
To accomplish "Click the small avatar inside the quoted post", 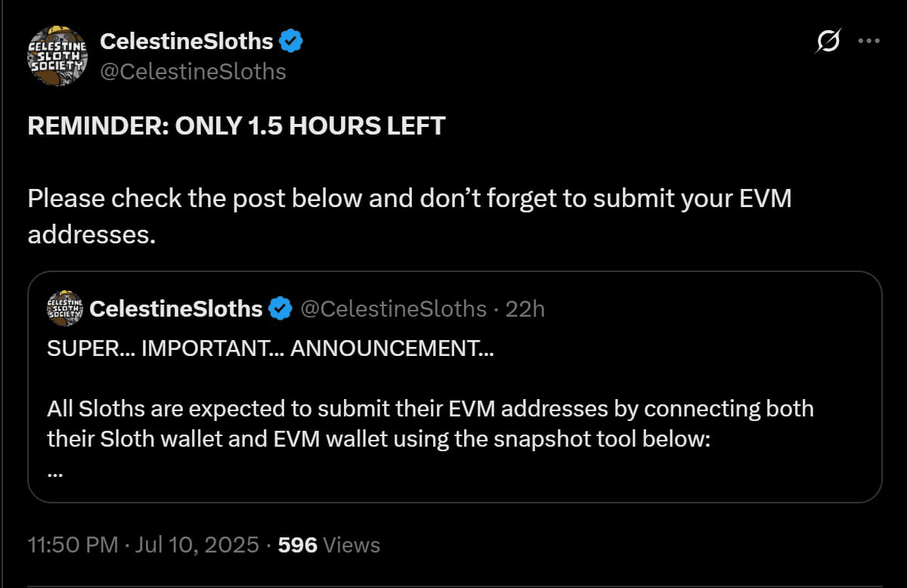I will [64, 308].
